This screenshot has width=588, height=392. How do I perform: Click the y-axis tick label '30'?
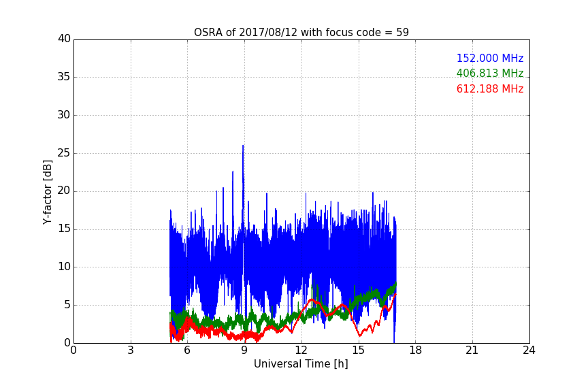click(x=64, y=115)
